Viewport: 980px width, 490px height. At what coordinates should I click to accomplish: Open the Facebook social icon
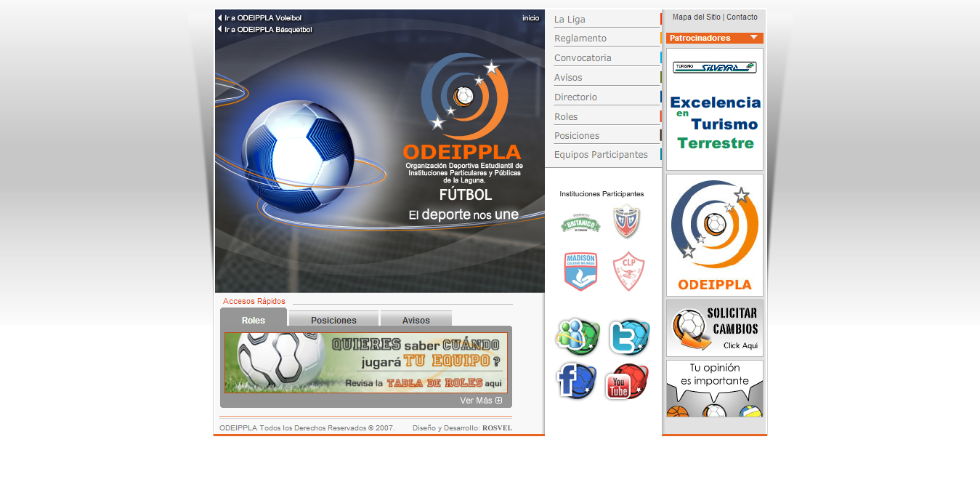(577, 380)
